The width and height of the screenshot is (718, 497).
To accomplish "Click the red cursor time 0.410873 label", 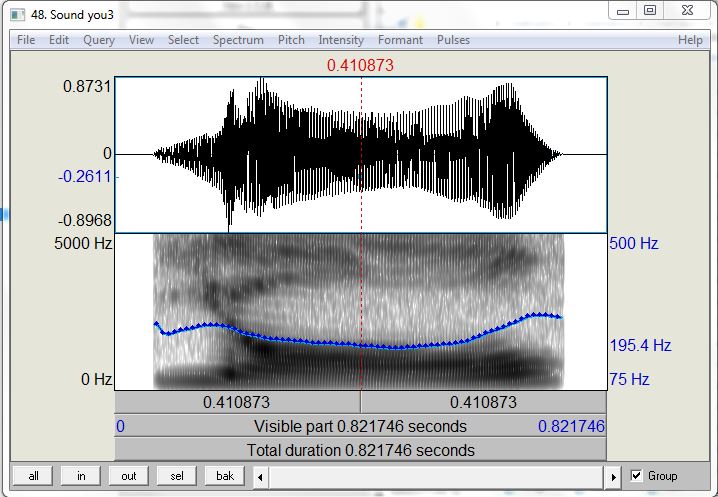I will click(360, 65).
